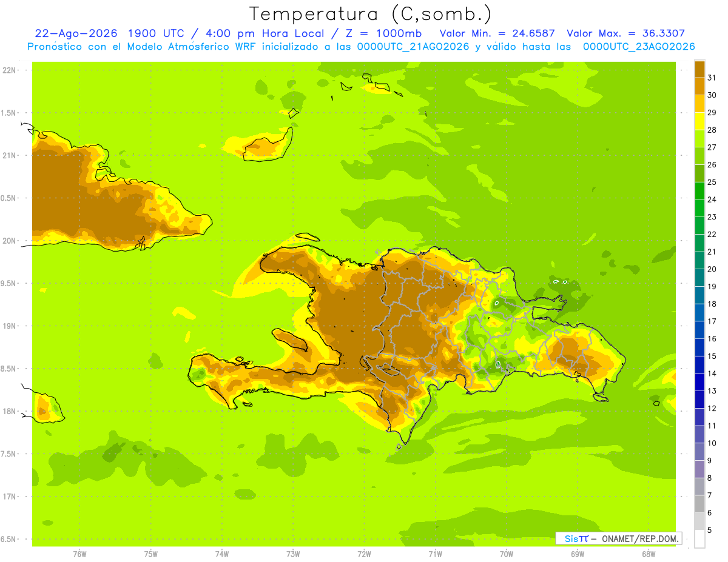The image size is (728, 562).
Task: Click the 69W longitude label
Action: [578, 554]
